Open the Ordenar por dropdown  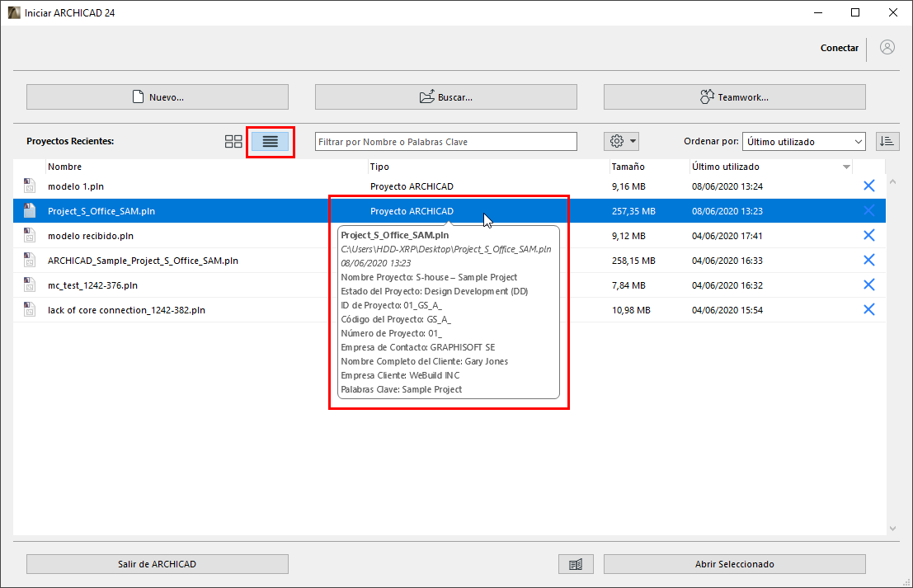tap(803, 142)
